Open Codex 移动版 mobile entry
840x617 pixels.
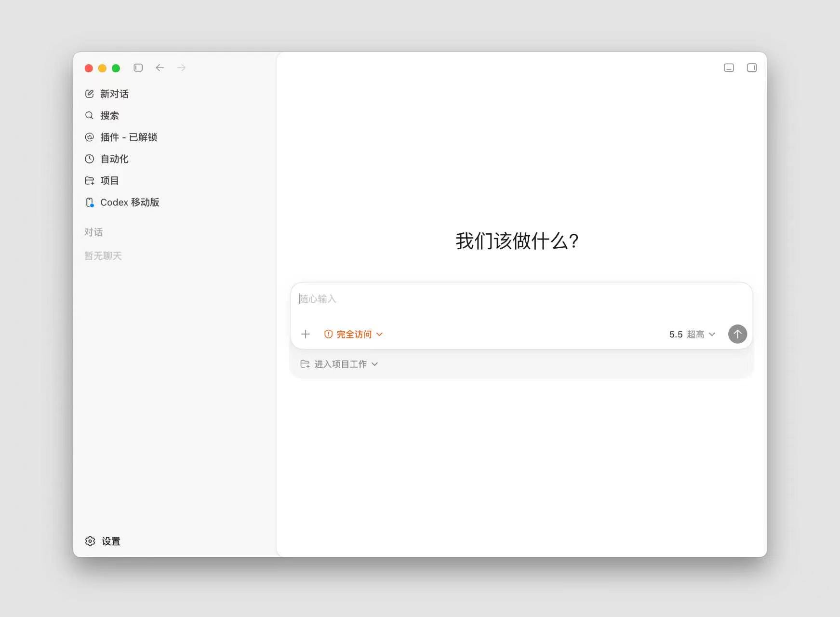pos(122,202)
